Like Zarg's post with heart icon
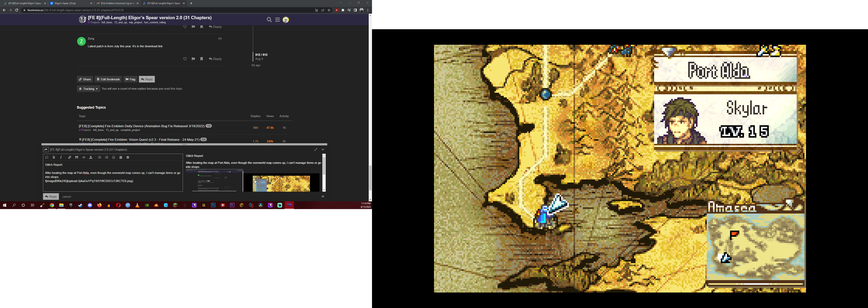Image resolution: width=868 pixels, height=308 pixels. click(185, 59)
